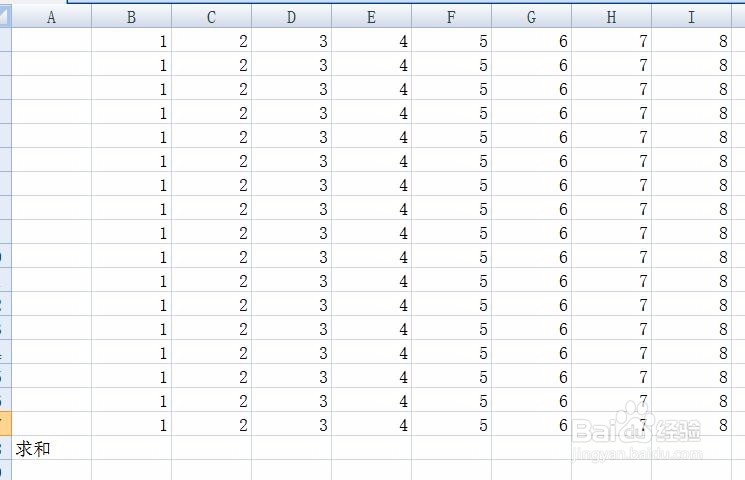The height and width of the screenshot is (480, 745).
Task: Click the highlighted row 17 header
Action: tap(4, 424)
